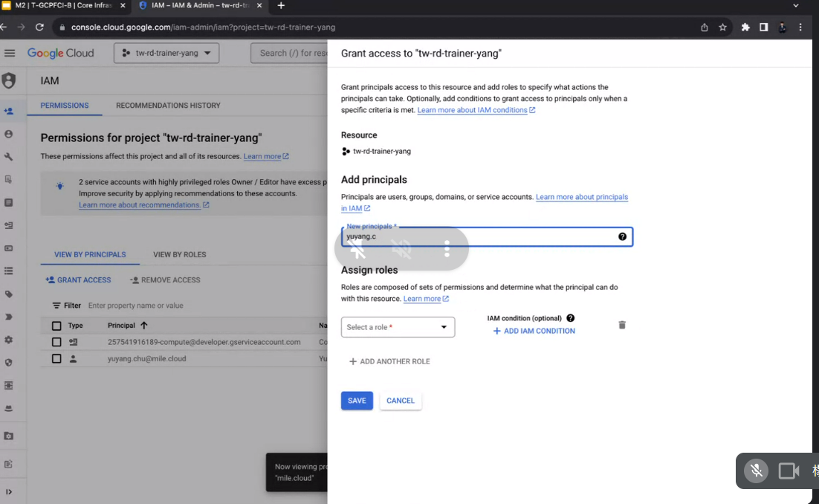The height and width of the screenshot is (504, 819).
Task: Check the select-all principals header checkbox
Action: (x=56, y=326)
